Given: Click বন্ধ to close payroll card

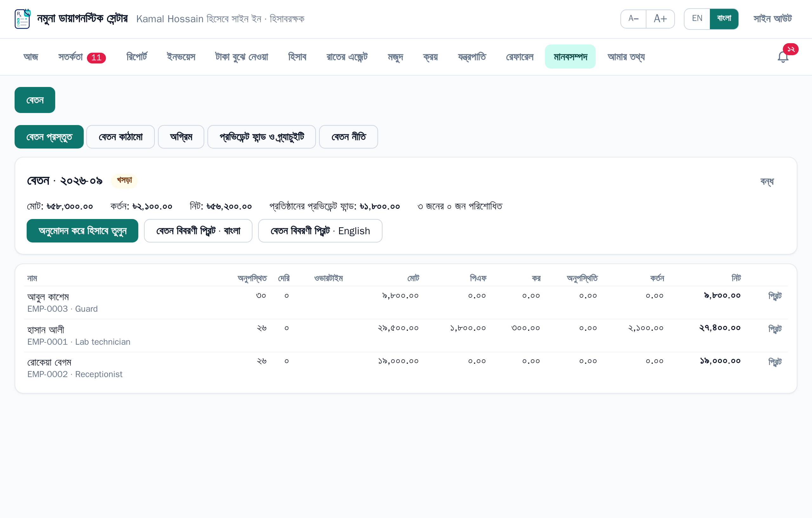Looking at the screenshot, I should (x=767, y=182).
